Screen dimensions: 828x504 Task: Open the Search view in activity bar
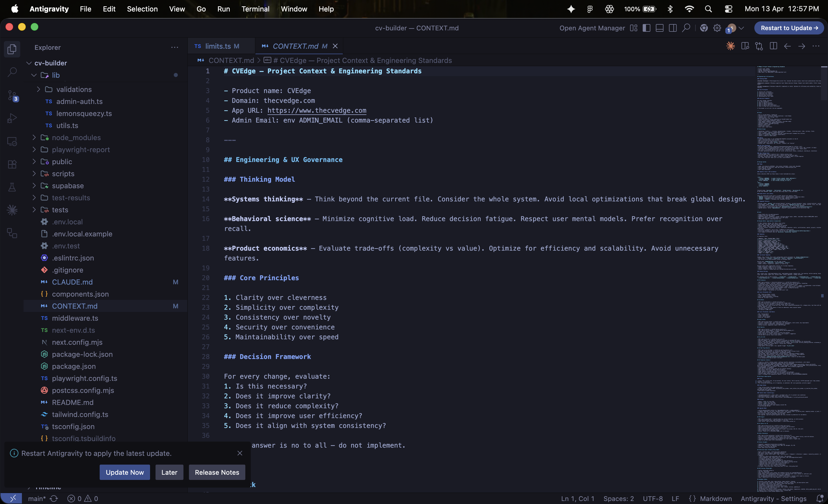point(12,72)
